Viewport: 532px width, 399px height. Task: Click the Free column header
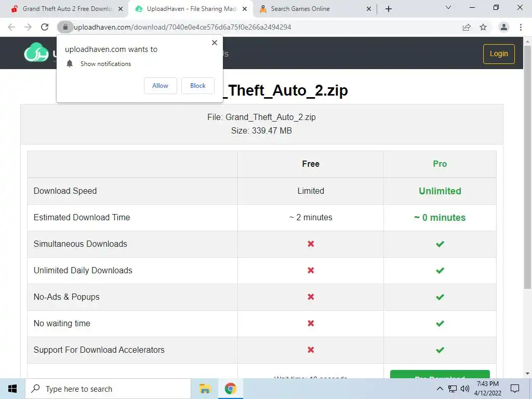(311, 164)
